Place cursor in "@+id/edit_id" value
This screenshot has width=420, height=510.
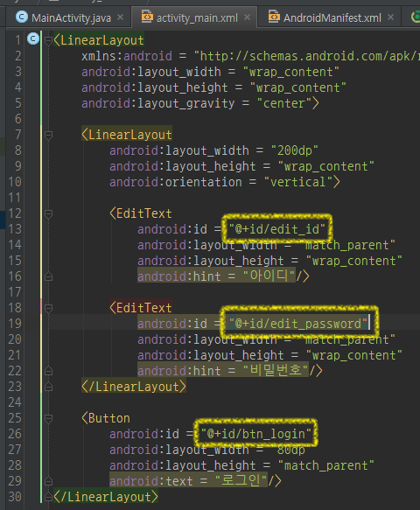[276, 229]
